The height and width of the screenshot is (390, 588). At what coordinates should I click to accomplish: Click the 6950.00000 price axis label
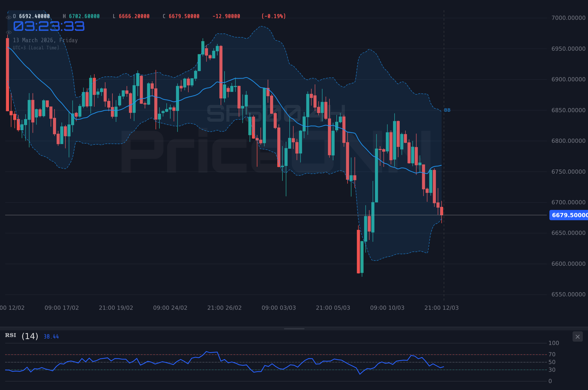568,49
